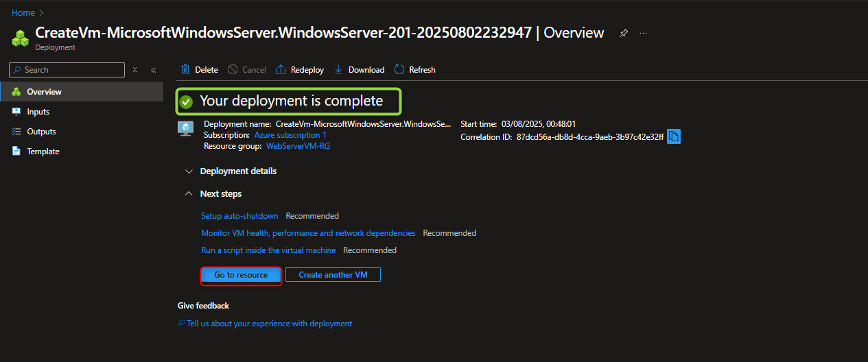Click the Go to resource button
This screenshot has width=868, height=362.
[241, 275]
